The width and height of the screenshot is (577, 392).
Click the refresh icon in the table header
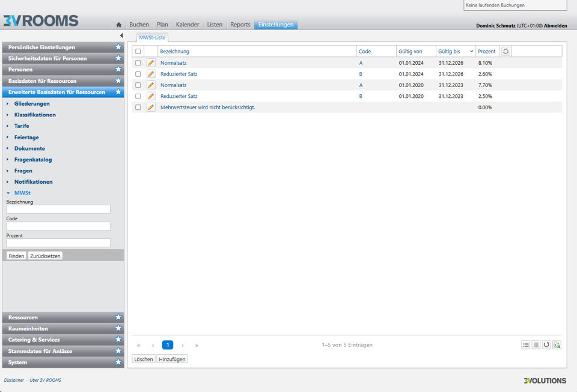505,52
